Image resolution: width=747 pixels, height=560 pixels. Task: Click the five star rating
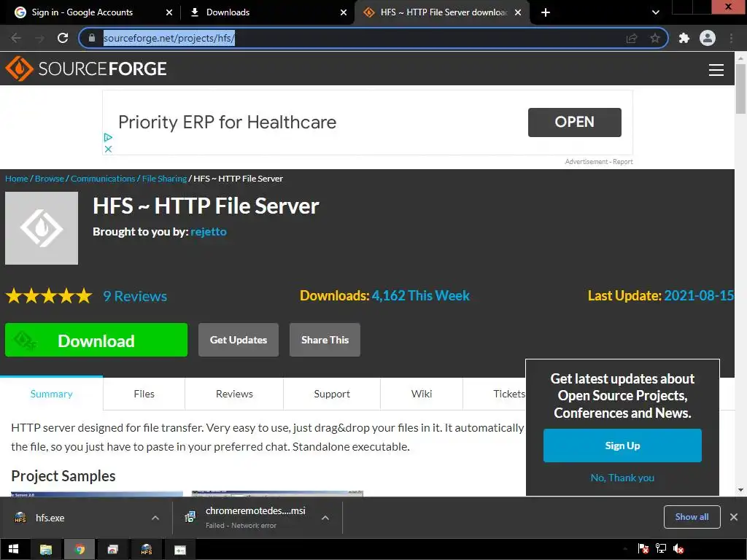click(x=49, y=296)
